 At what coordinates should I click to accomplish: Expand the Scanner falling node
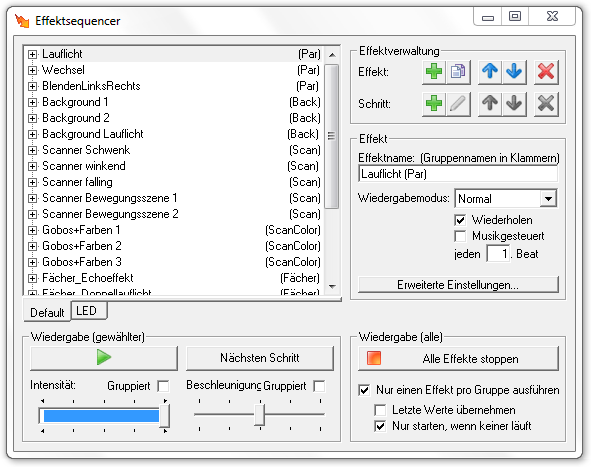tap(33, 182)
